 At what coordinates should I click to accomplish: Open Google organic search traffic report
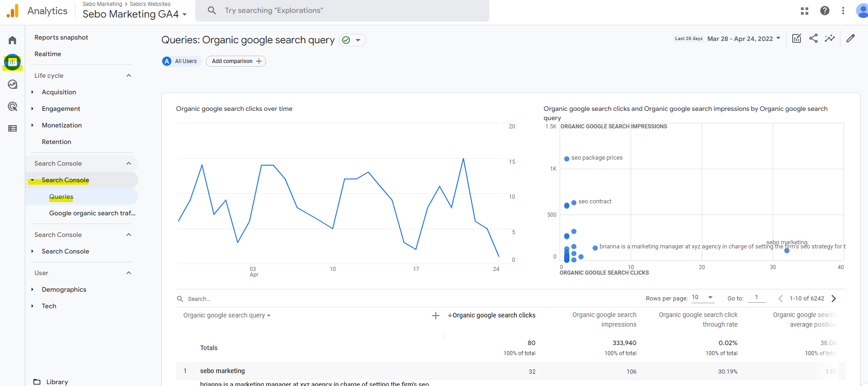pyautogui.click(x=92, y=213)
